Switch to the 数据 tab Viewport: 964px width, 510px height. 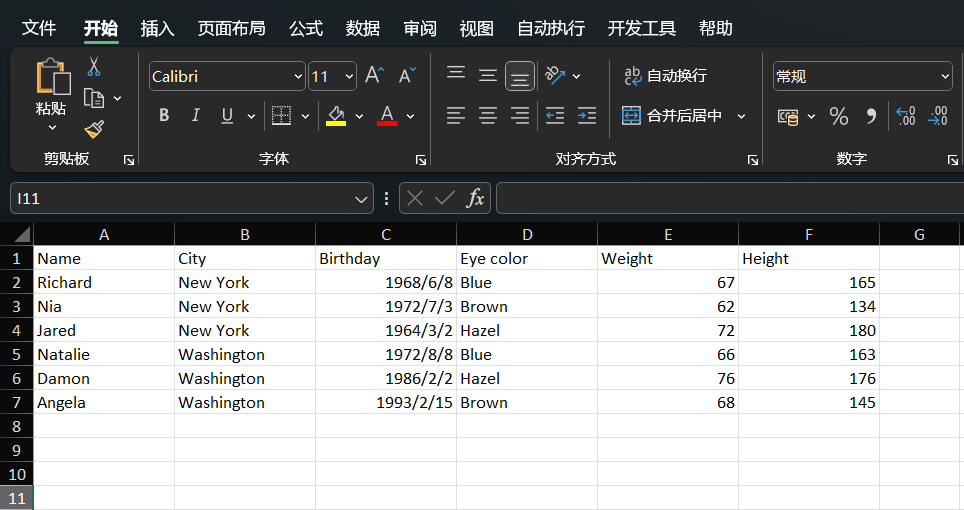coord(362,28)
